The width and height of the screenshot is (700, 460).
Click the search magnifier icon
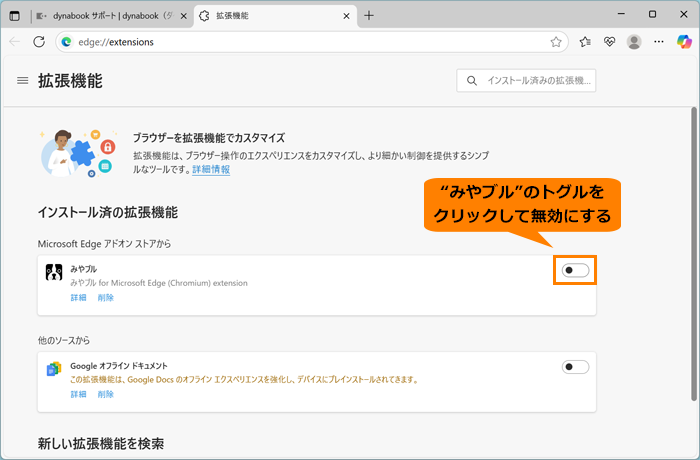coord(472,81)
